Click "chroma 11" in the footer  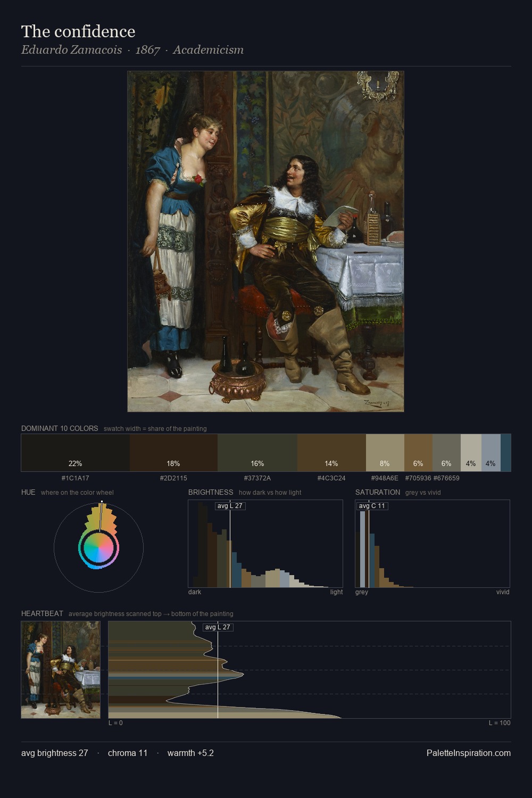tap(128, 753)
